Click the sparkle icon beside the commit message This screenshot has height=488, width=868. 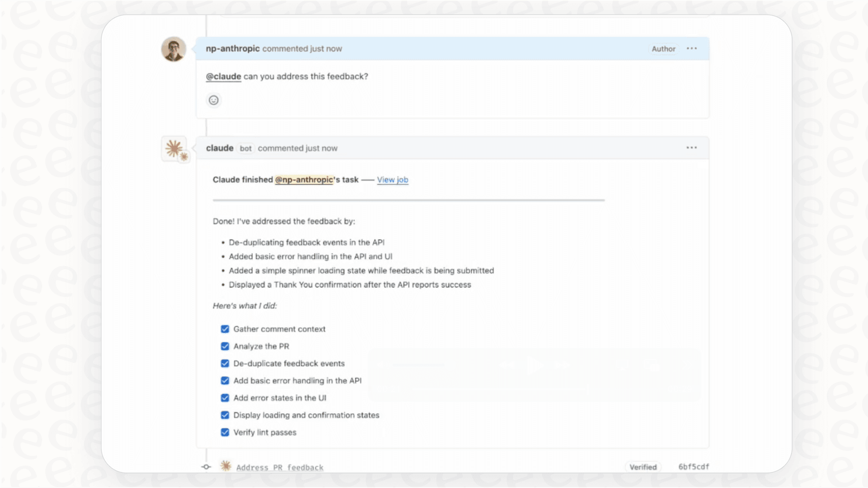(x=225, y=466)
